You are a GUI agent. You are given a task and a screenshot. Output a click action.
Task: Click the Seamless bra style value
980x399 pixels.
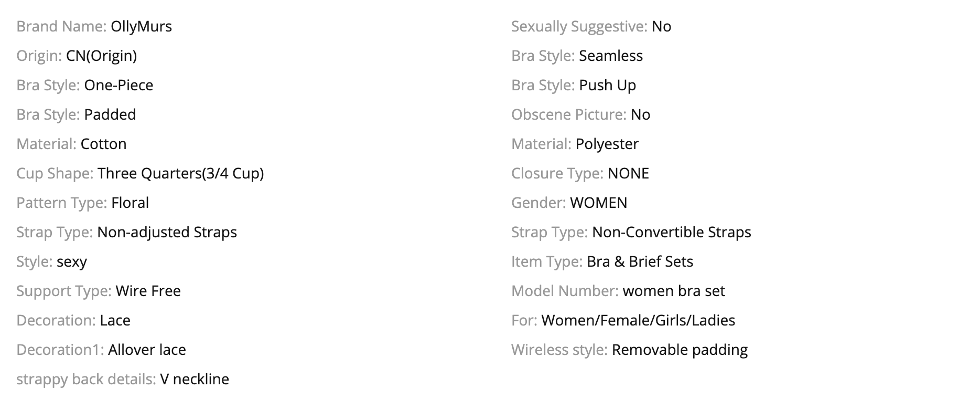(611, 56)
